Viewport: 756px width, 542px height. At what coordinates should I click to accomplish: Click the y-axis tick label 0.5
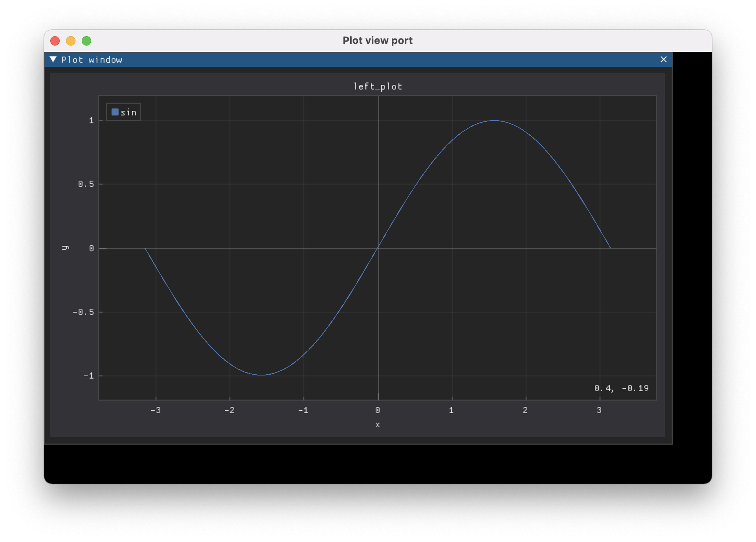pos(86,184)
